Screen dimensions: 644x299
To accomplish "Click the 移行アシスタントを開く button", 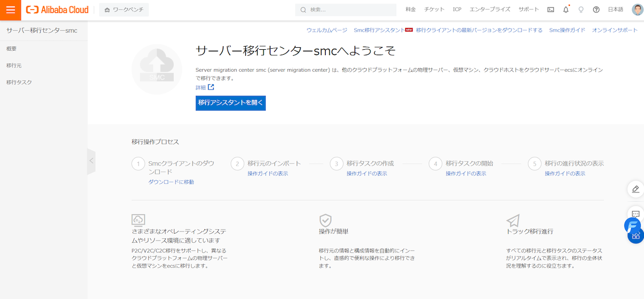I will [230, 103].
